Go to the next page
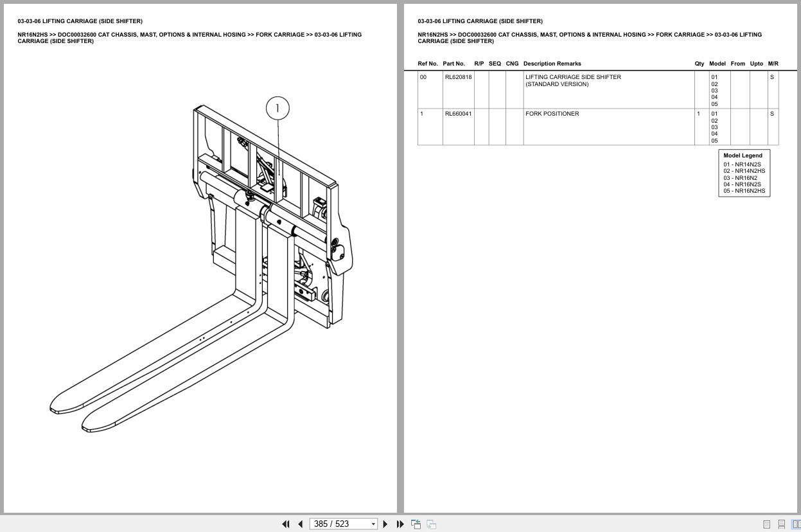 tap(385, 524)
